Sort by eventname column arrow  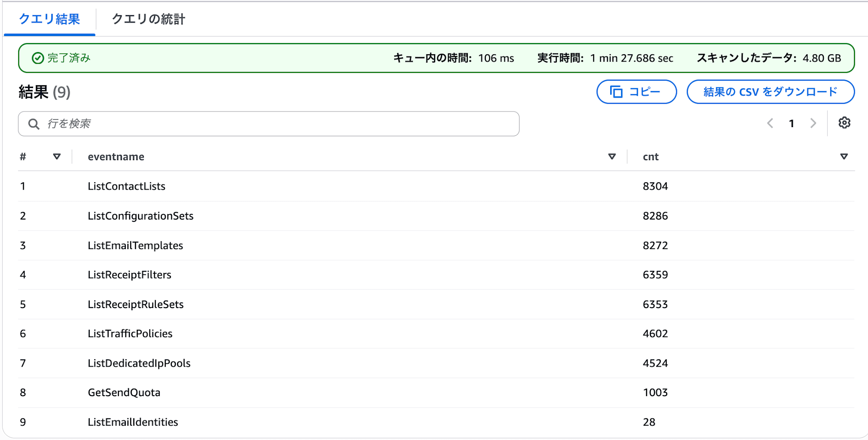612,157
